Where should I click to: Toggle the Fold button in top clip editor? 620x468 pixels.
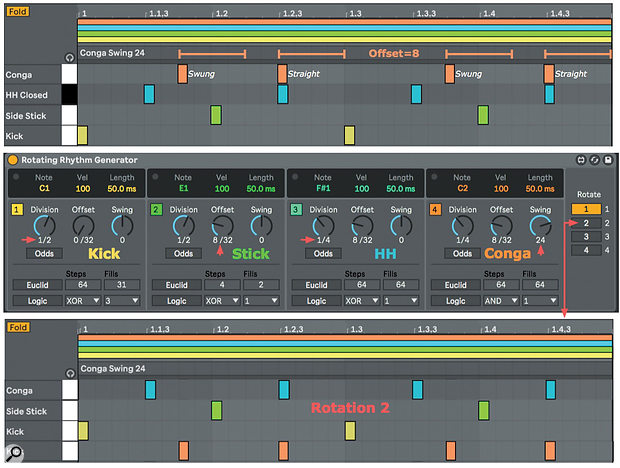(x=18, y=11)
